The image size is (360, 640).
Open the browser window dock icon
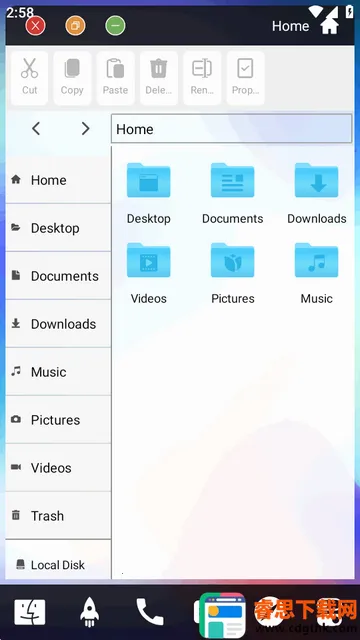(x=222, y=615)
